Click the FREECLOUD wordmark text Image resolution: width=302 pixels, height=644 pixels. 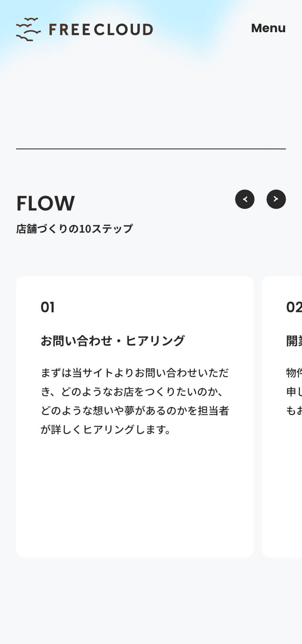[x=101, y=29]
